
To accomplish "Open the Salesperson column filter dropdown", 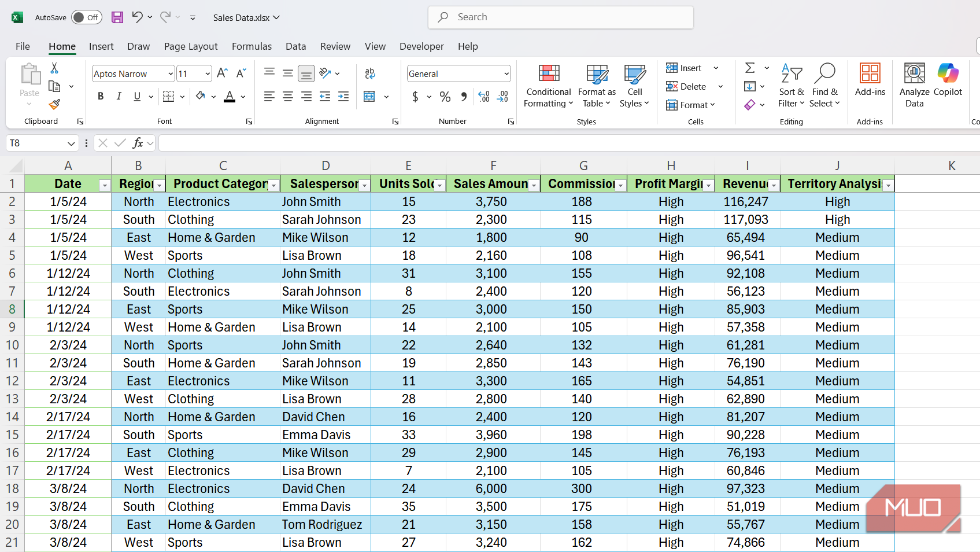I will click(365, 186).
